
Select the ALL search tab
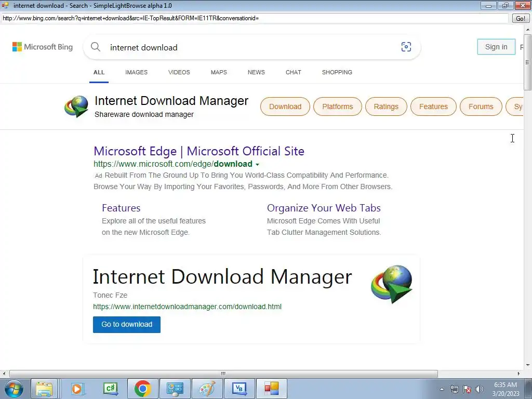pos(99,72)
